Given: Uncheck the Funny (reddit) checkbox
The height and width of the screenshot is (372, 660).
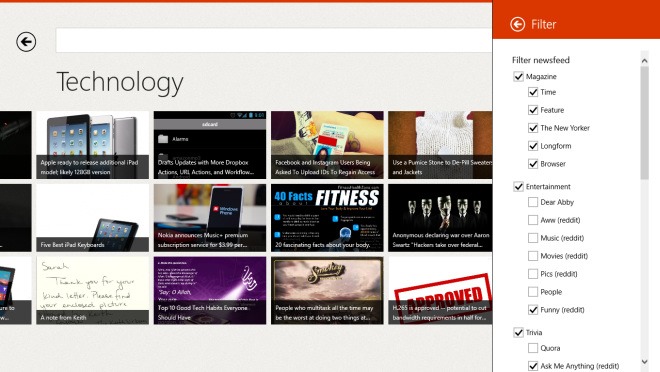Looking at the screenshot, I should pos(533,310).
